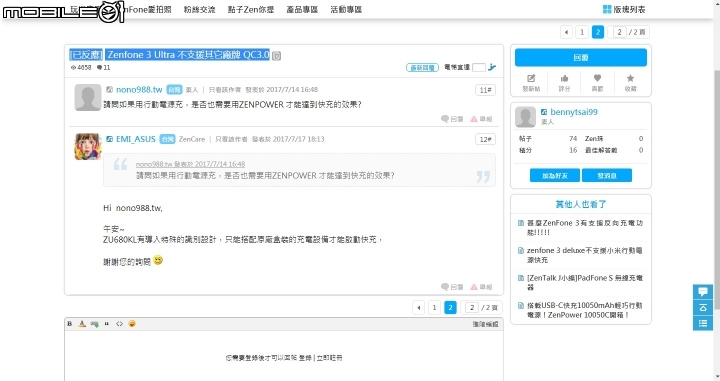The height and width of the screenshot is (381, 720).
Task: Click the big blue reply button
Action: point(580,57)
